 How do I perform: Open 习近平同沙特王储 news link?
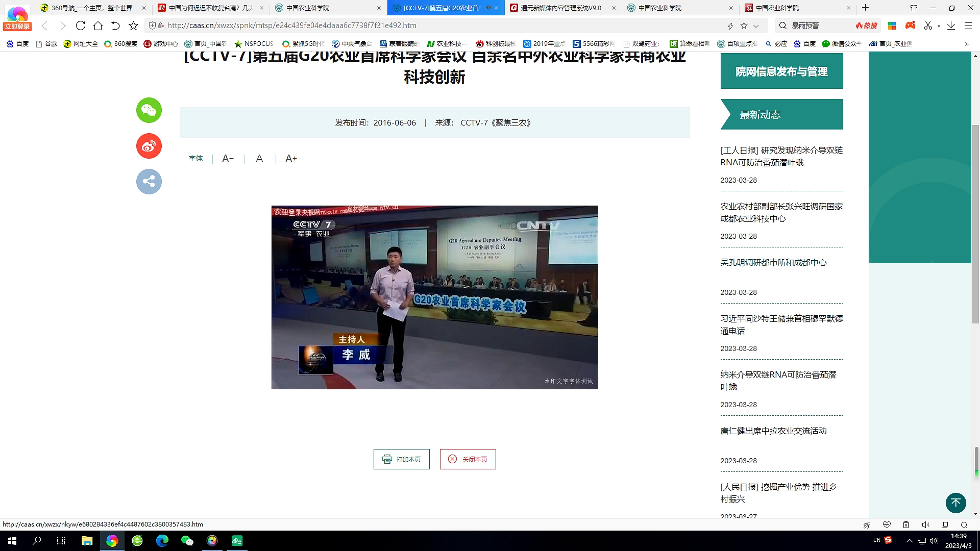click(x=781, y=324)
